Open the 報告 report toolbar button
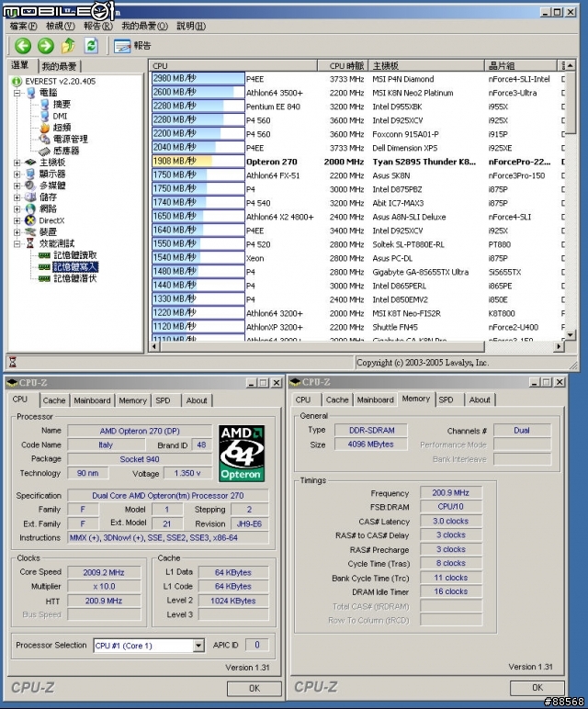The image size is (588, 709). tap(132, 46)
